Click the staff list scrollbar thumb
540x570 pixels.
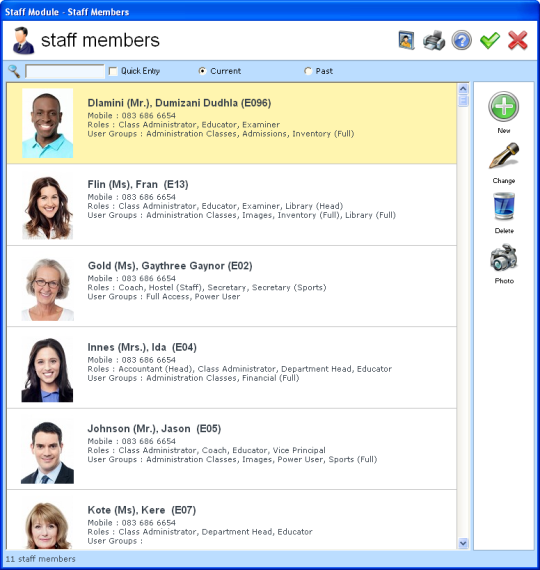pyautogui.click(x=463, y=101)
